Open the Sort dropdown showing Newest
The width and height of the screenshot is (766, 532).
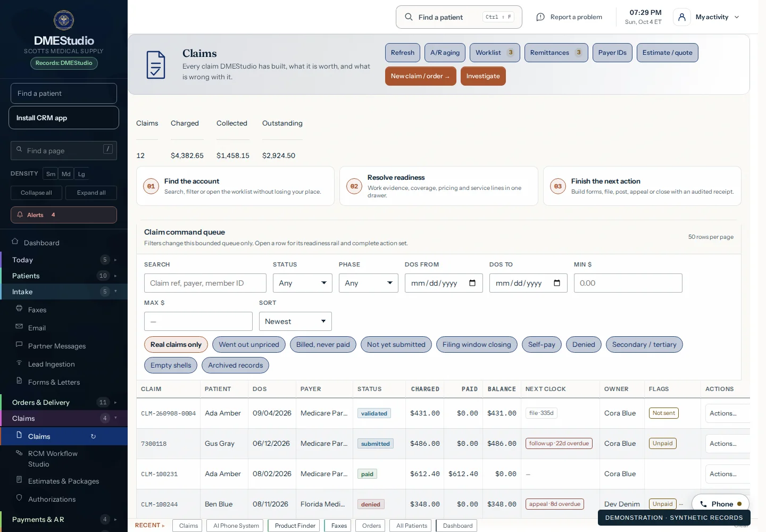295,321
